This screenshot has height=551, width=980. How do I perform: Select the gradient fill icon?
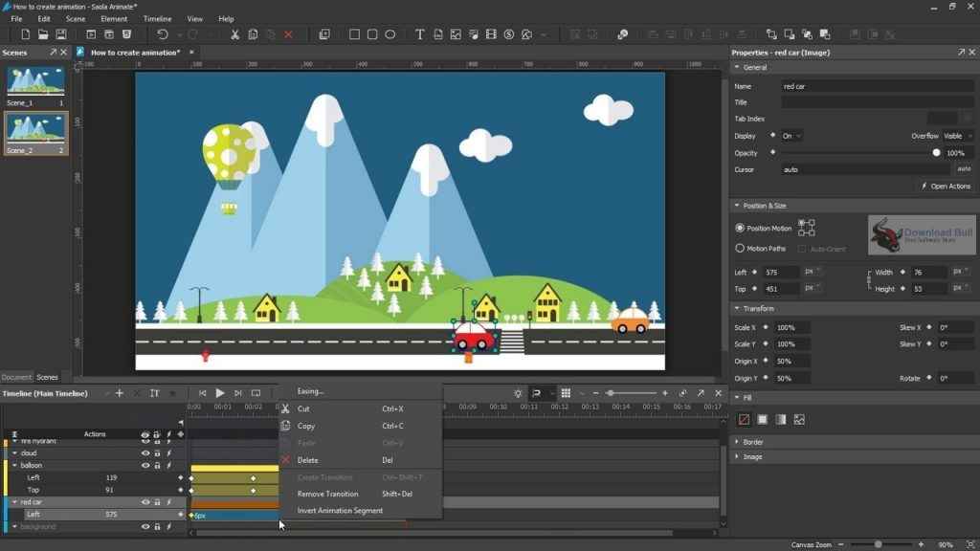click(781, 419)
